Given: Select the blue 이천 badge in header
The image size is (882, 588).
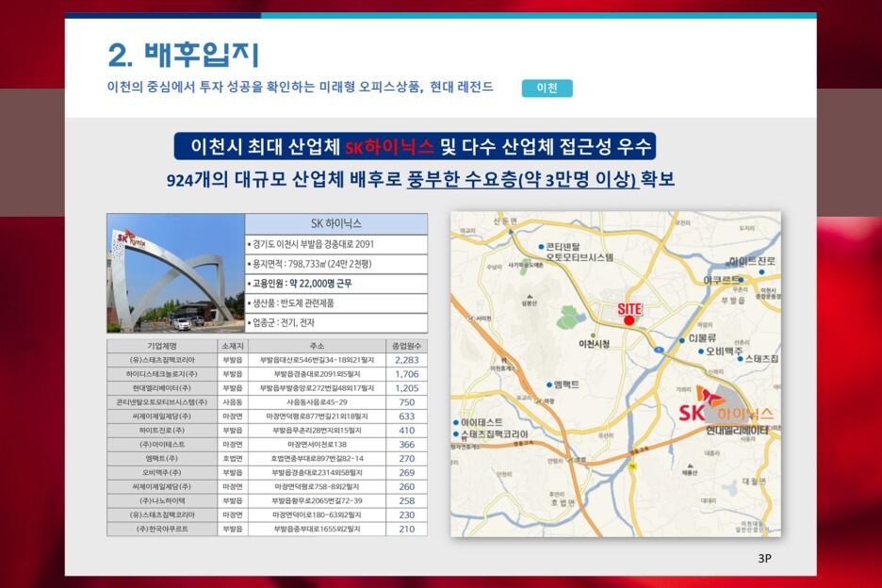Looking at the screenshot, I should (x=547, y=89).
